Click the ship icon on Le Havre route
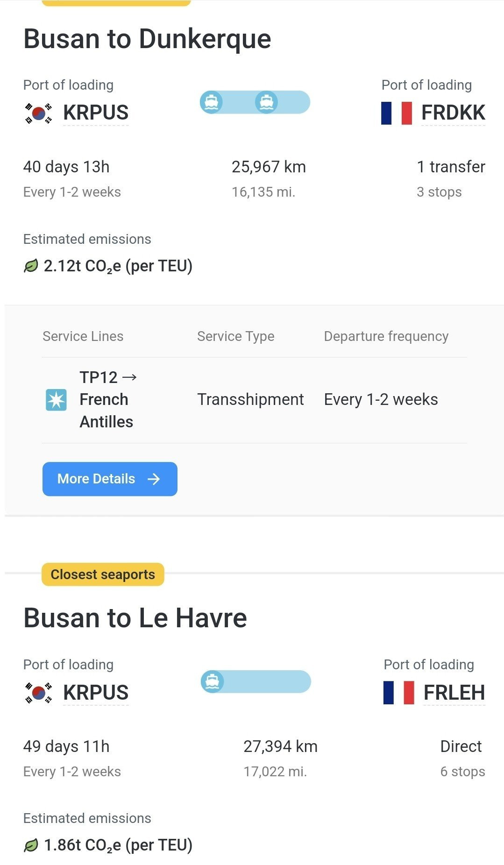This screenshot has height=865, width=504. [x=212, y=681]
